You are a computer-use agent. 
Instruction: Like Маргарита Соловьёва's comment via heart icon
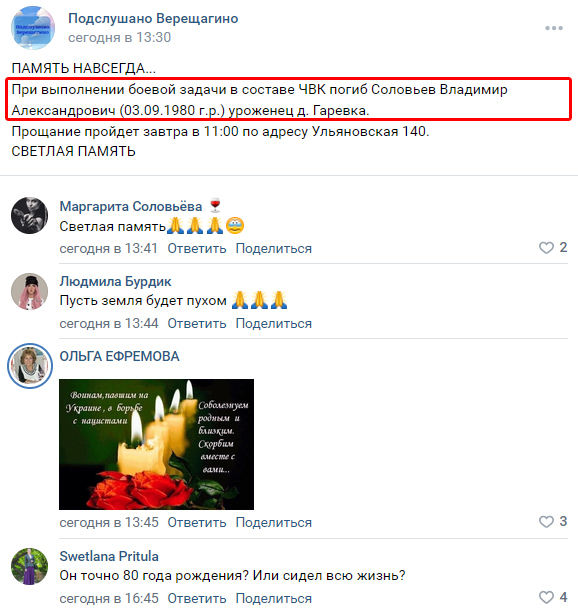click(546, 248)
